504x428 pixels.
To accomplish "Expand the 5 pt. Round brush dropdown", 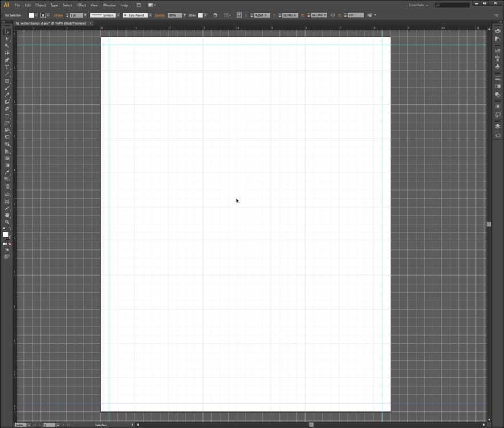I will tap(150, 15).
